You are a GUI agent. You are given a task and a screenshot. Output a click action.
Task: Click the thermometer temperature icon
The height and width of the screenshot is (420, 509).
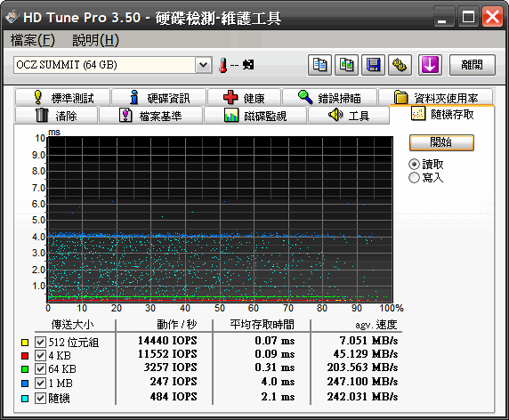tap(223, 65)
